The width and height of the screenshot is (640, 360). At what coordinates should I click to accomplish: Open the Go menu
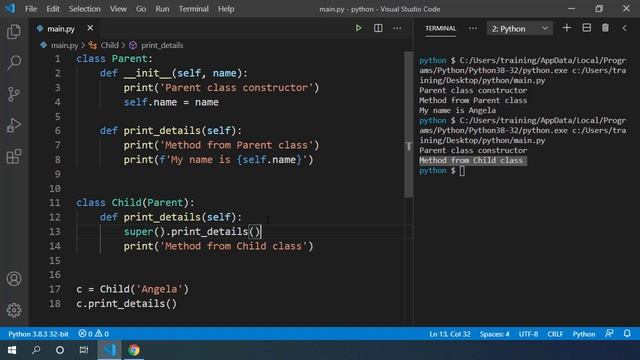(141, 9)
